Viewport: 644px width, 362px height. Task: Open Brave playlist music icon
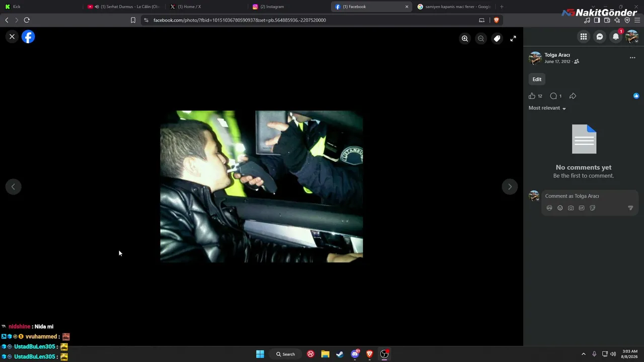587,20
